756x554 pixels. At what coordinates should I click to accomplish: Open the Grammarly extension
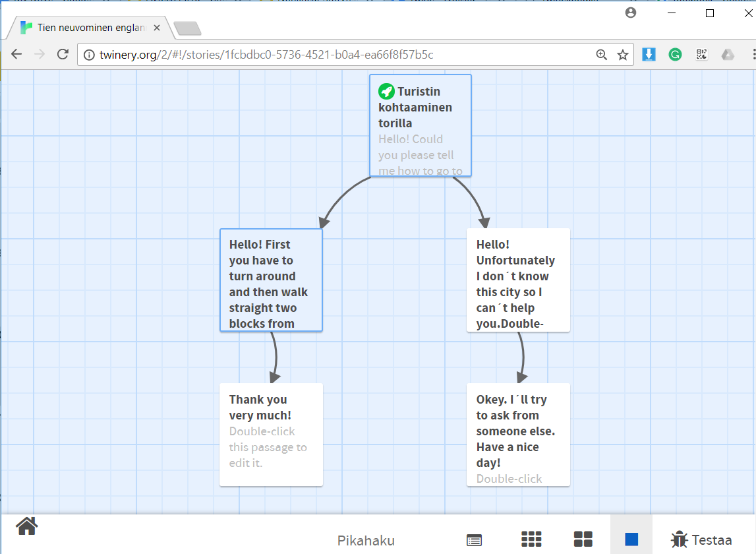675,55
